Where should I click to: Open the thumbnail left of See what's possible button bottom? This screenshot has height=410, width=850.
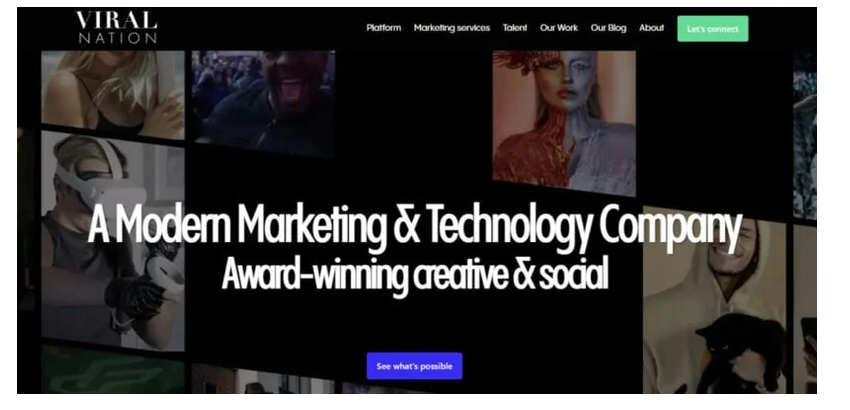(x=263, y=379)
